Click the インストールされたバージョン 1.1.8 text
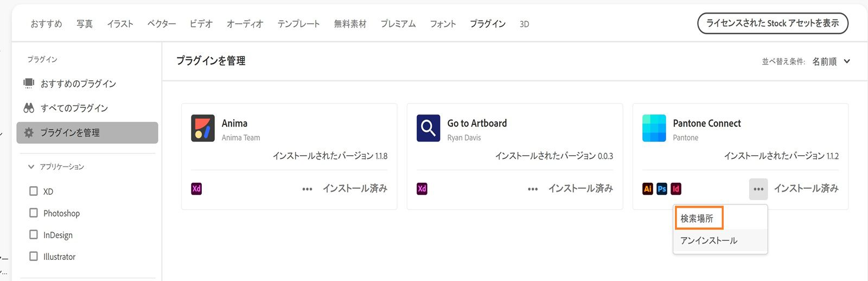This screenshot has height=281, width=868. click(330, 156)
